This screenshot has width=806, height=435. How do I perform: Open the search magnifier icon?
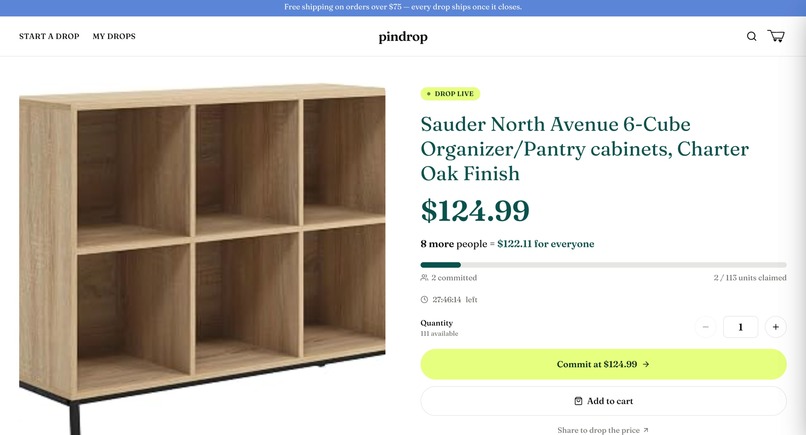[751, 36]
